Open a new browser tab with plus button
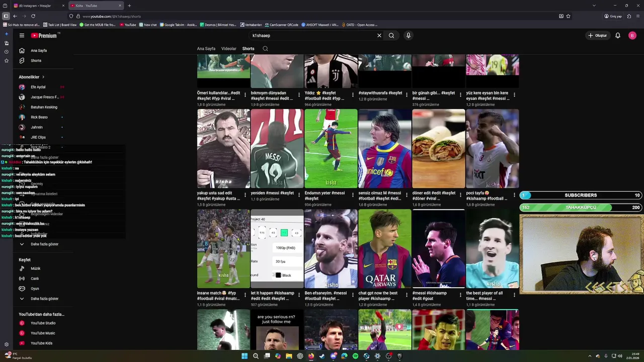Viewport: 644px width, 362px height. pyautogui.click(x=129, y=6)
